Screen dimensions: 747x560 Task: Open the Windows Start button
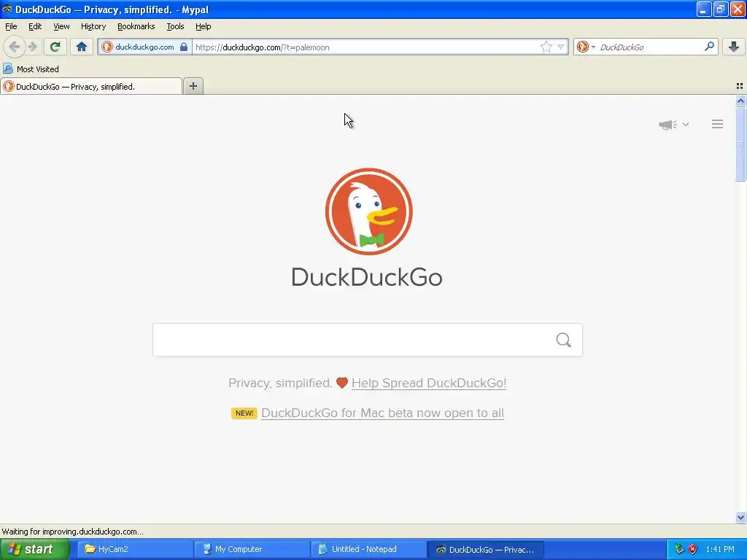click(35, 549)
